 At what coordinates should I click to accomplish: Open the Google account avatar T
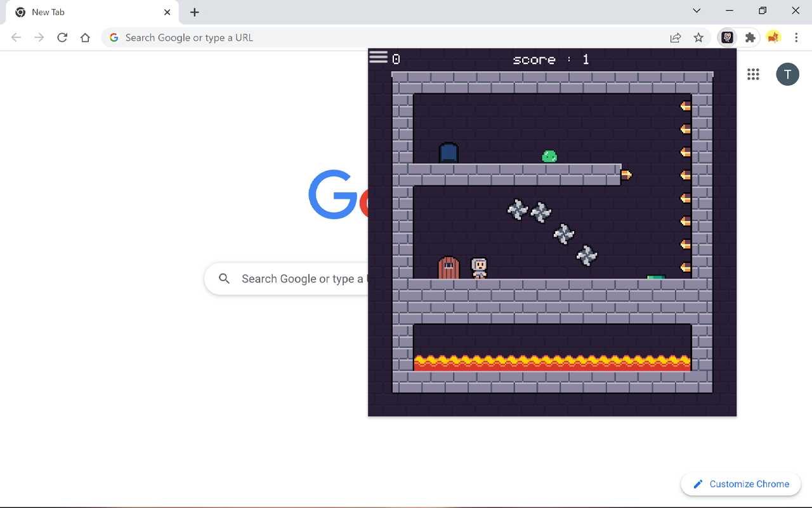(788, 74)
